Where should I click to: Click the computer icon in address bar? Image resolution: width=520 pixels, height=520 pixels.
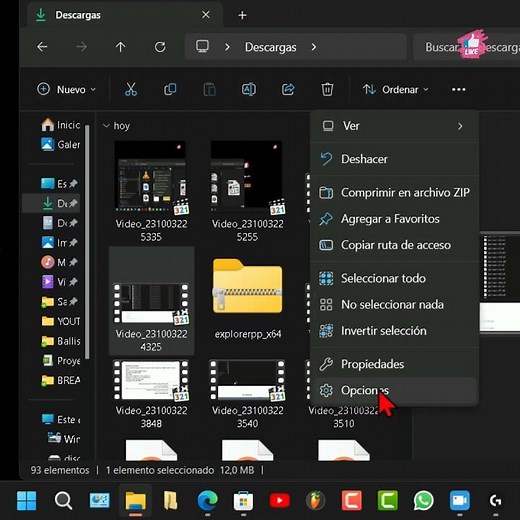coord(202,46)
